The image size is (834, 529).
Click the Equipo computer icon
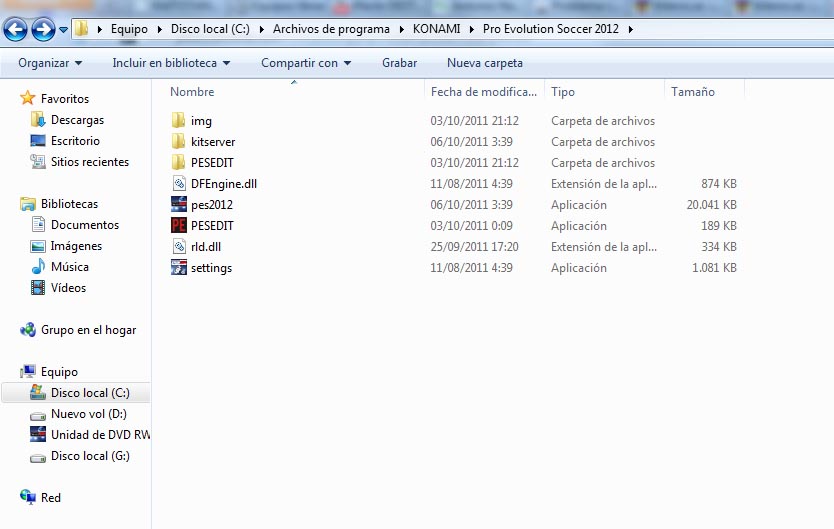(28, 371)
